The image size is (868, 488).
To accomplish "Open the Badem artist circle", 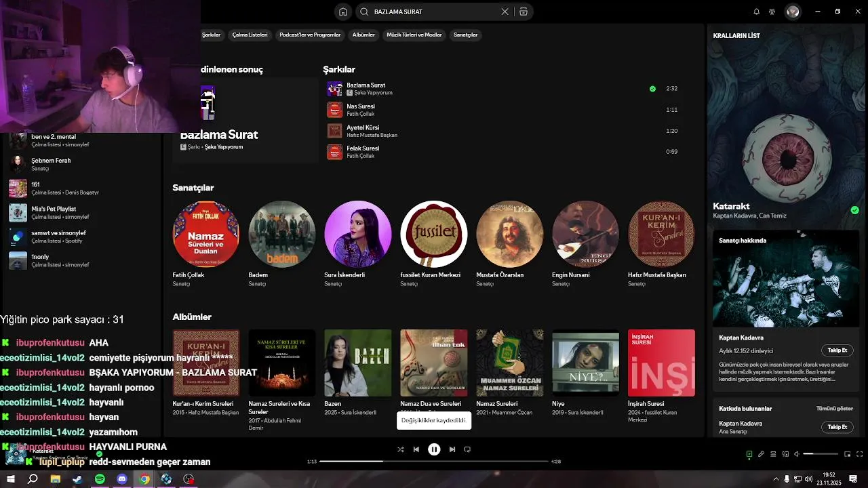I will (x=282, y=234).
